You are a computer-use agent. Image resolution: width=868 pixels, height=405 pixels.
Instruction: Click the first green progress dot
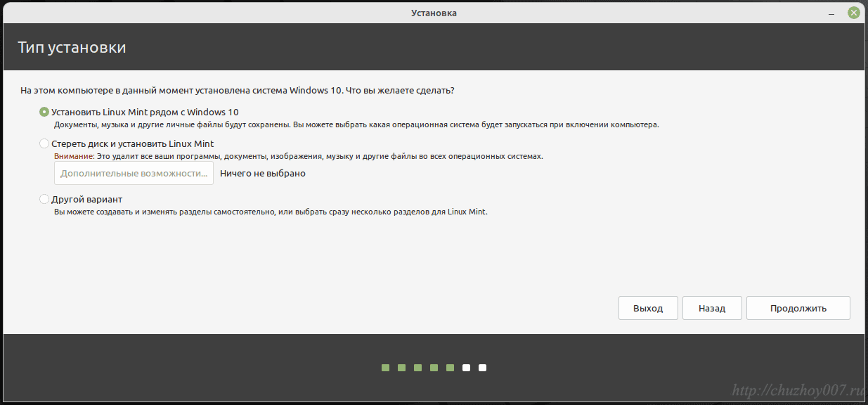pyautogui.click(x=385, y=368)
